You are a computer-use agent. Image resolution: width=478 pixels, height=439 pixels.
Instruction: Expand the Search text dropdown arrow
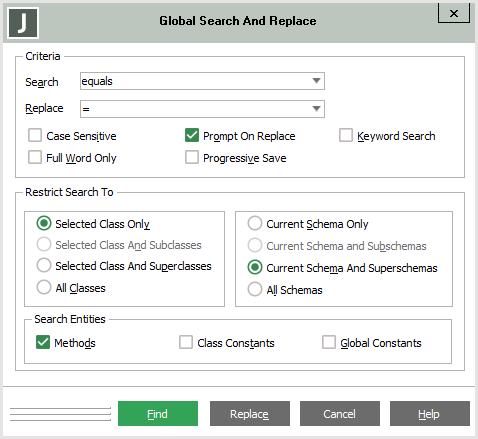point(316,81)
